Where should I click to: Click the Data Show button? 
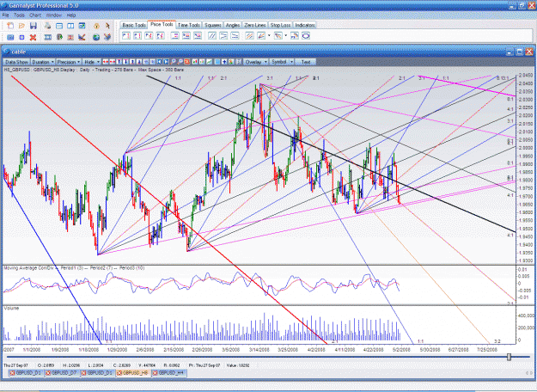[x=16, y=62]
